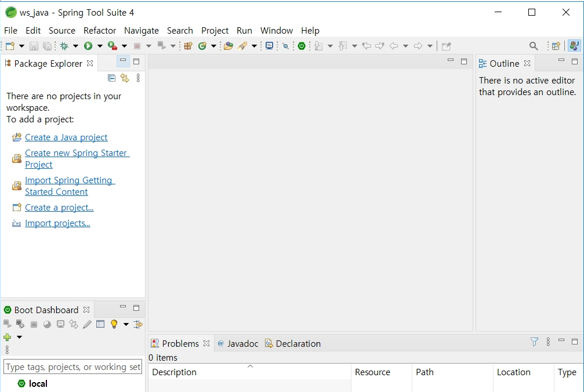Click the Debug bug icon in toolbar

click(x=64, y=46)
